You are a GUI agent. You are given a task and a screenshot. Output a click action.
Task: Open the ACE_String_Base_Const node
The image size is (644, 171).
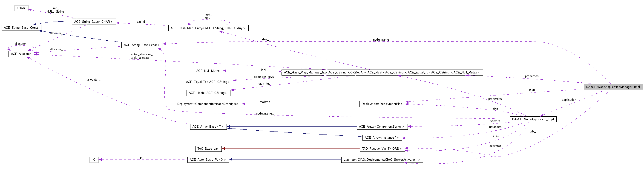pyautogui.click(x=21, y=28)
